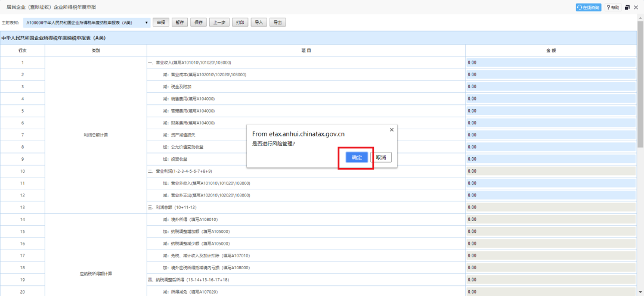Click the 中华人民共和国企业所得税年度纳税申报表（A类） table title
Image resolution: width=644 pixels, height=296 pixels.
pyautogui.click(x=54, y=38)
